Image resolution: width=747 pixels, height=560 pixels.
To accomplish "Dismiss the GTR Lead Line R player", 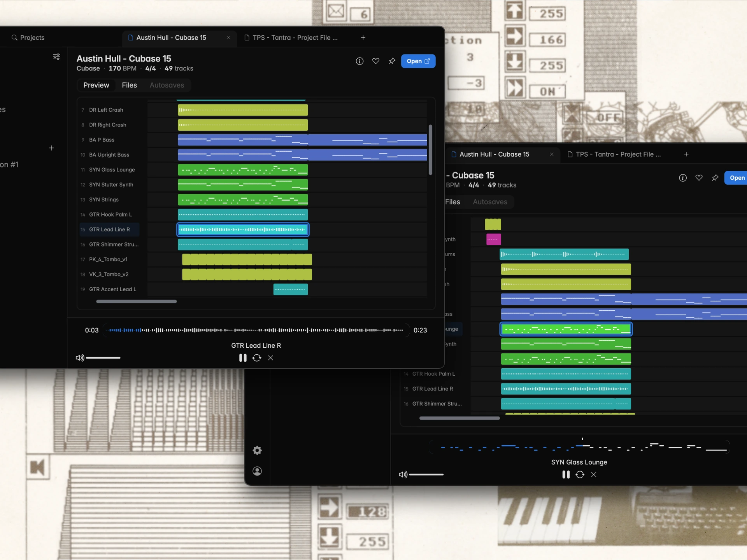I will 270,358.
